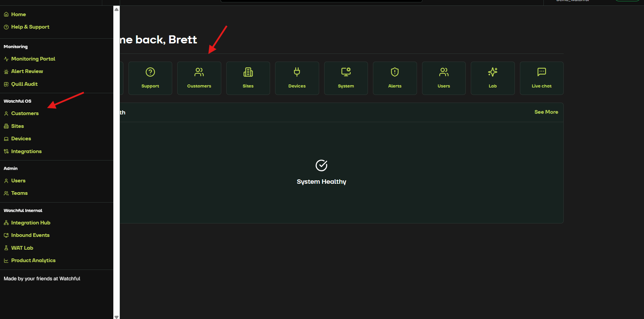
Task: Open Devices in the sidebar menu
Action: [21, 139]
